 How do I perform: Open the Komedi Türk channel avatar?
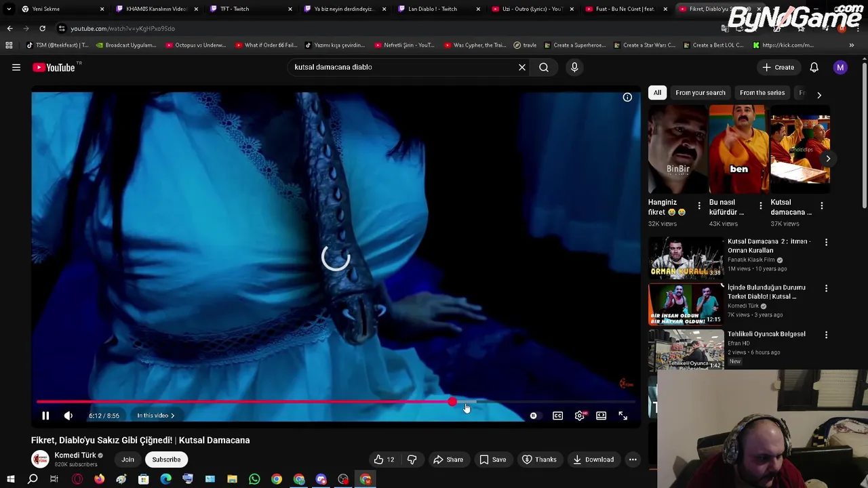40,459
